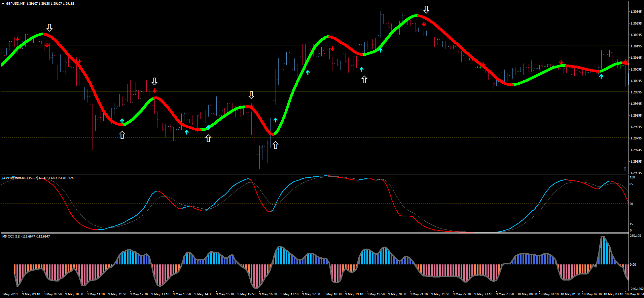The height and width of the screenshot is (298, 644).
Task: Click the 10 May 03:10 time label
Action: pos(613,294)
